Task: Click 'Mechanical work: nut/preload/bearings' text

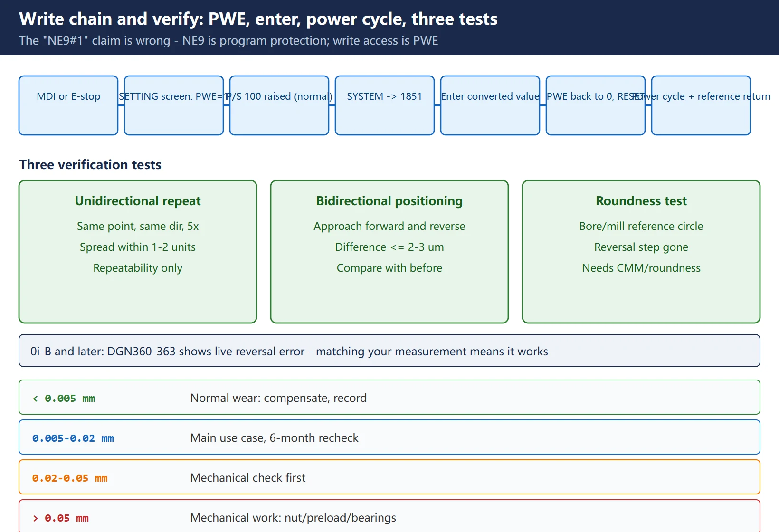Action: pyautogui.click(x=293, y=518)
